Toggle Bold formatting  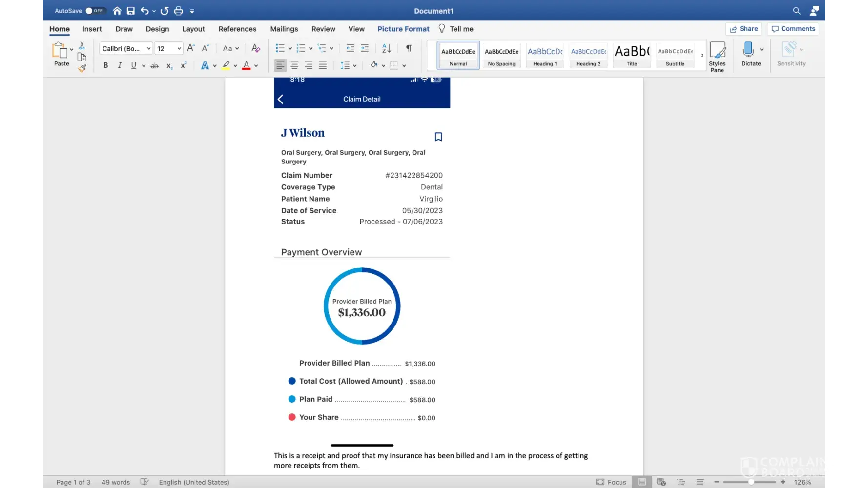[105, 65]
